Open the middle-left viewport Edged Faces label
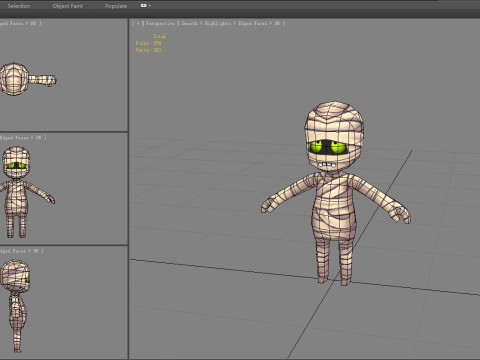 tap(14, 138)
